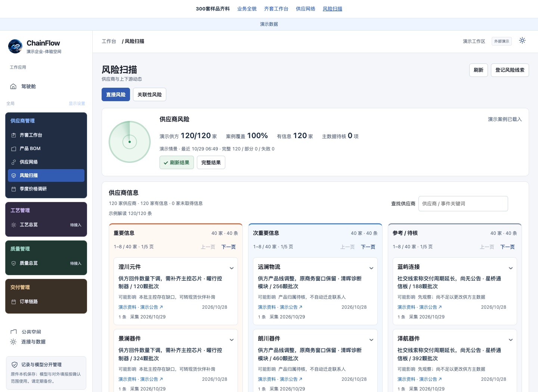Expand the 蓝屿连接 card
This screenshot has height=392, width=538.
coord(511,268)
